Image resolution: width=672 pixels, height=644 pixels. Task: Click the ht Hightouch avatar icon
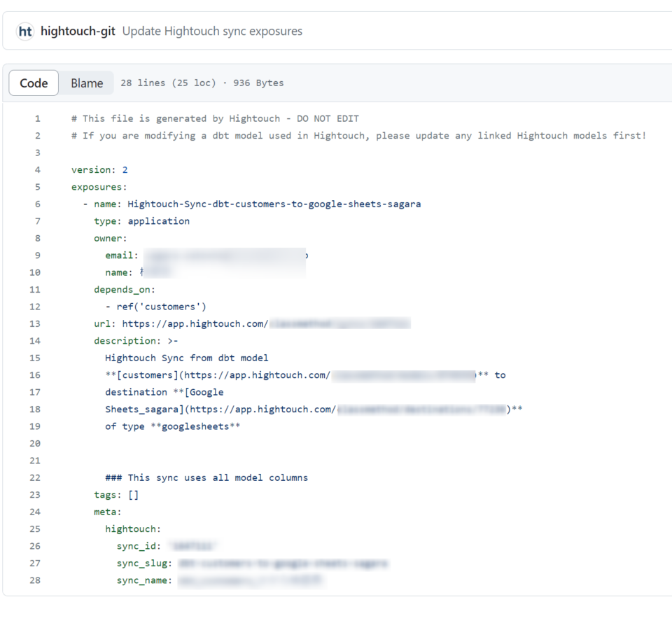click(25, 31)
